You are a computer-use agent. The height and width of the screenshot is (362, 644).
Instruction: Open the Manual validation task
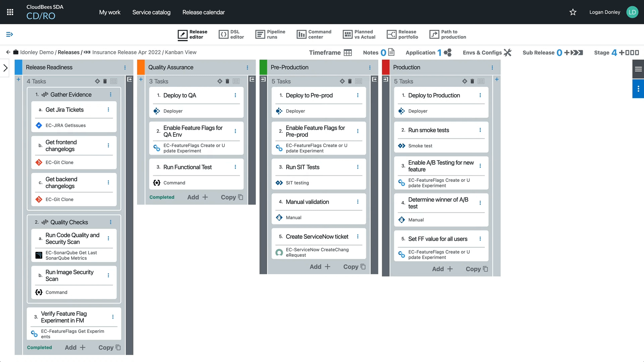click(307, 202)
